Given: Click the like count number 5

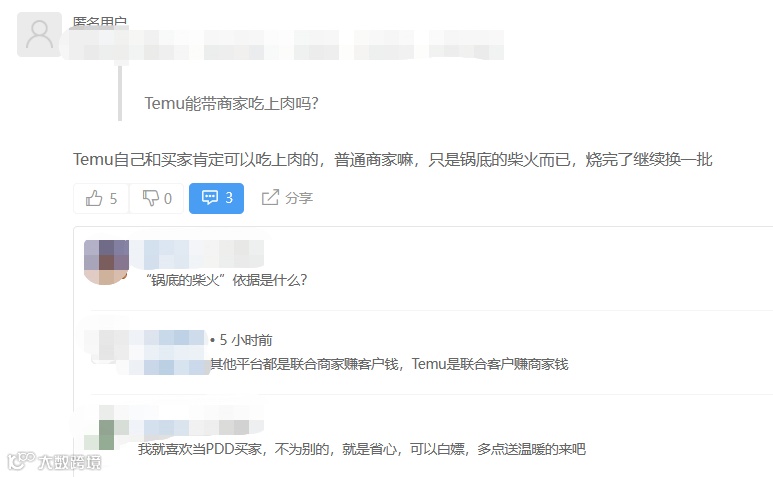Looking at the screenshot, I should click(113, 199).
